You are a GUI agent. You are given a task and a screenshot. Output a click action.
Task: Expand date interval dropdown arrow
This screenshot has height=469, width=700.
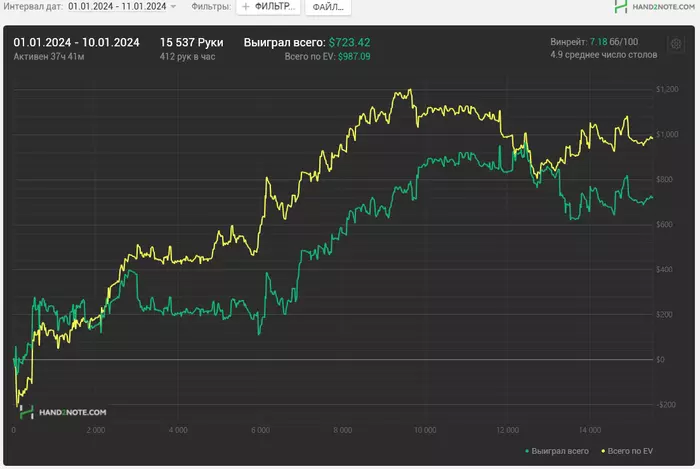(173, 7)
